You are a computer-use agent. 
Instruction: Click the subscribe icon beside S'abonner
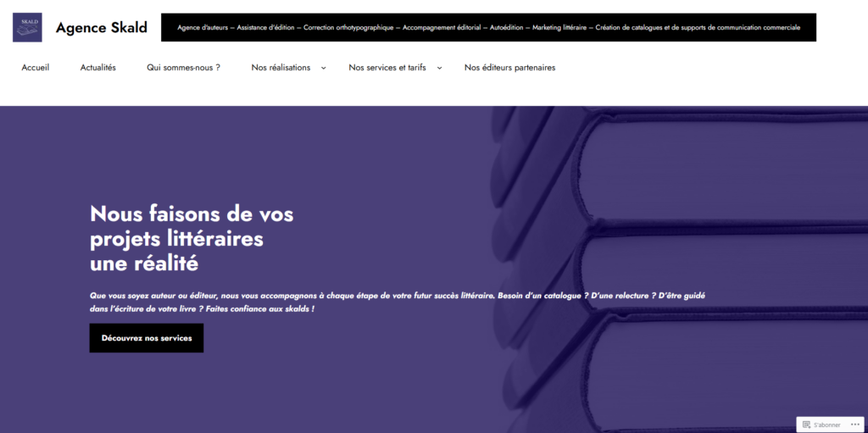[806, 425]
